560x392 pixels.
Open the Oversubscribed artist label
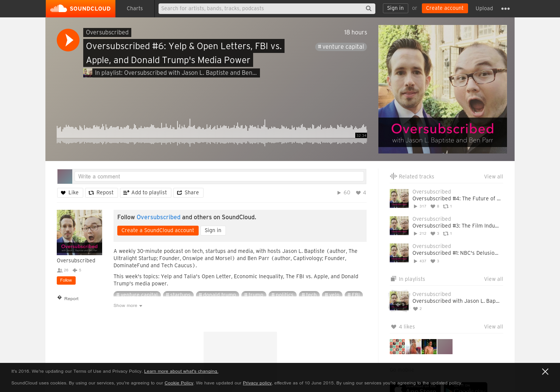[107, 33]
